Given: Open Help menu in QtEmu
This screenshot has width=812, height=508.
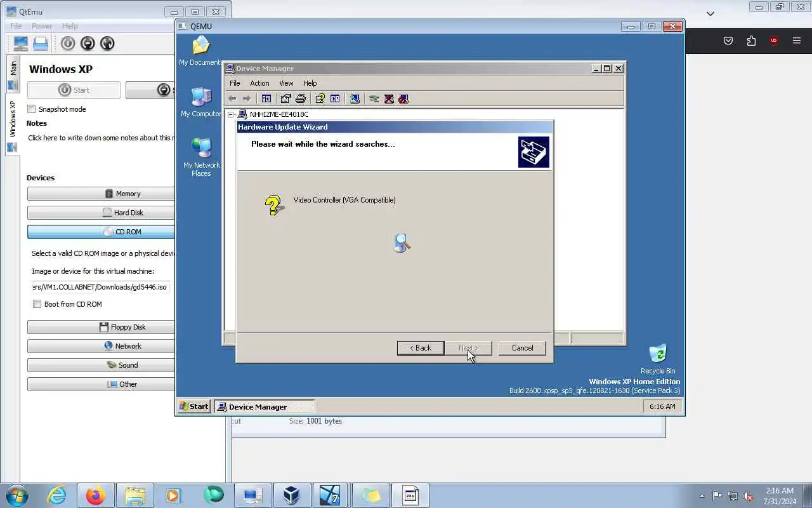Looking at the screenshot, I should pos(70,26).
